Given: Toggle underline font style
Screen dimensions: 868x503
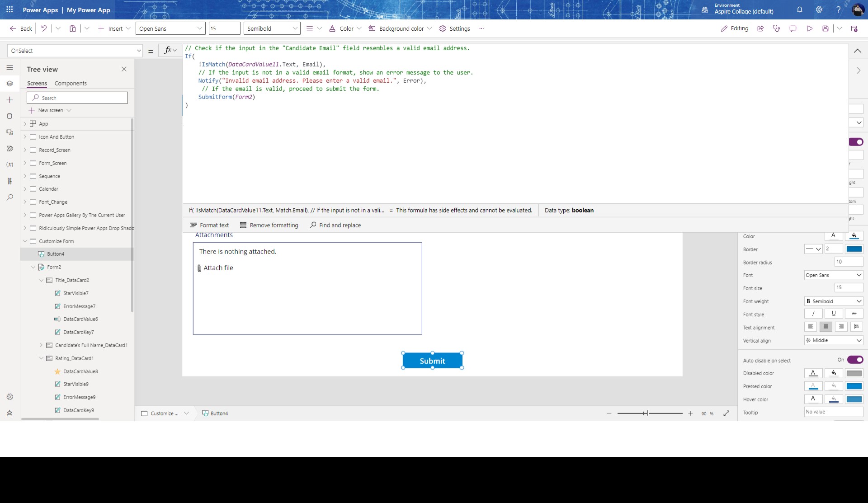Looking at the screenshot, I should coord(833,313).
